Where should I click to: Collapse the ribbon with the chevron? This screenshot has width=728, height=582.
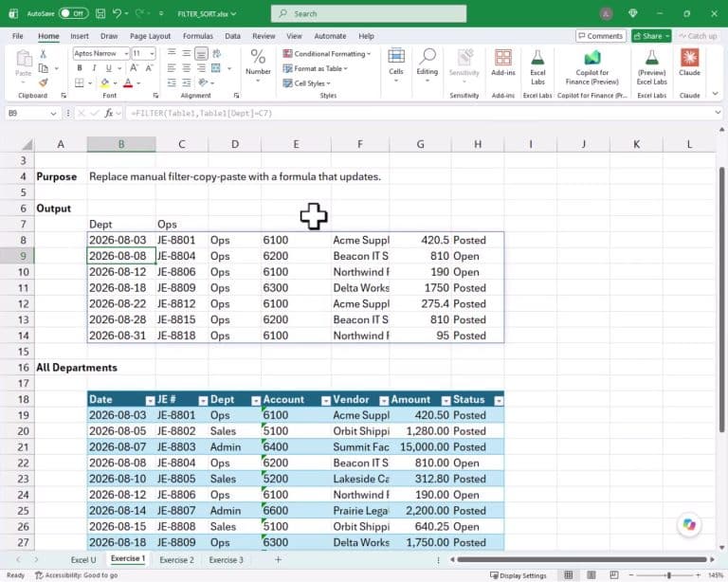pyautogui.click(x=716, y=94)
